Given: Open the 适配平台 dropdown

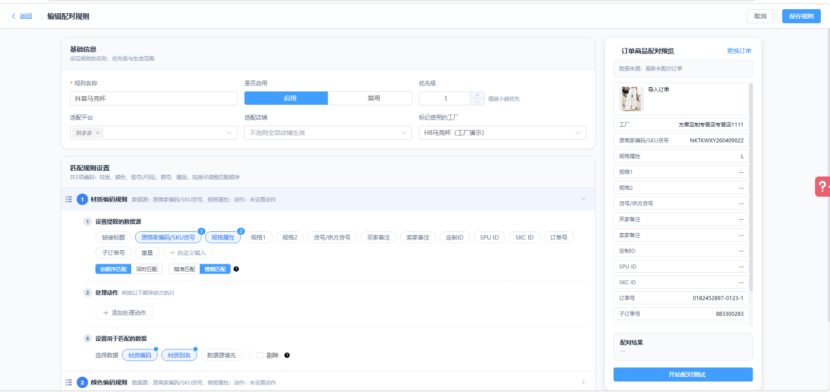Looking at the screenshot, I should tap(154, 133).
